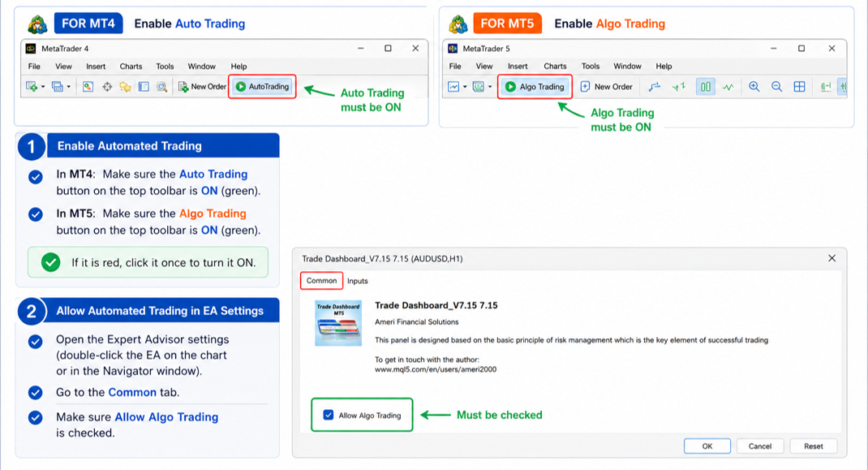Open File menu in MetaTrader 5
This screenshot has height=470, width=868.
click(455, 66)
